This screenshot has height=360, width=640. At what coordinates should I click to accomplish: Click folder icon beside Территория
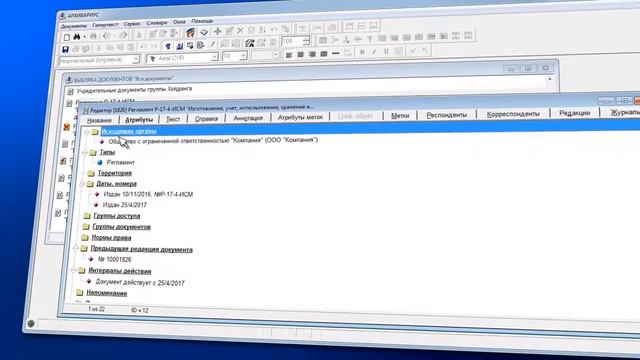(x=91, y=173)
